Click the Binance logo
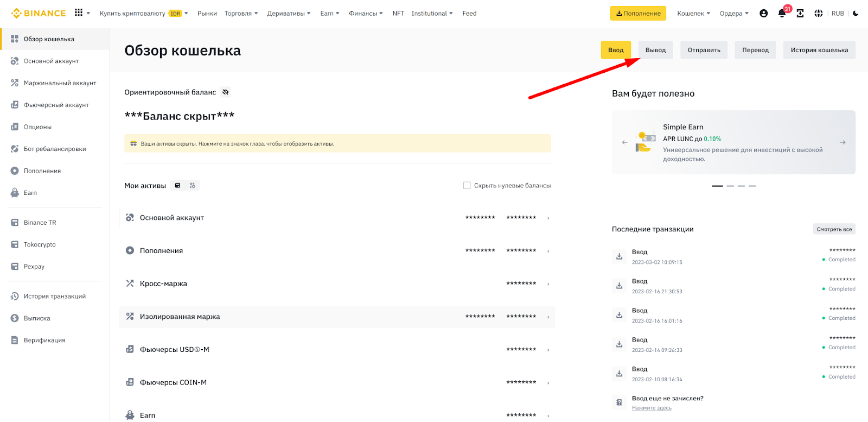This screenshot has height=422, width=868. [x=39, y=13]
